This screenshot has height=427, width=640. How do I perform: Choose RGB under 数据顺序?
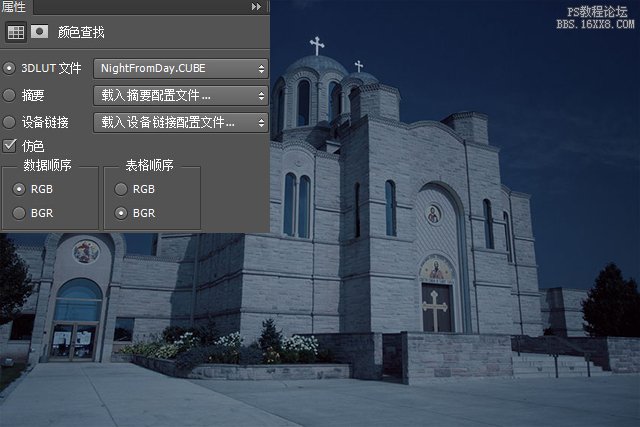click(x=19, y=189)
